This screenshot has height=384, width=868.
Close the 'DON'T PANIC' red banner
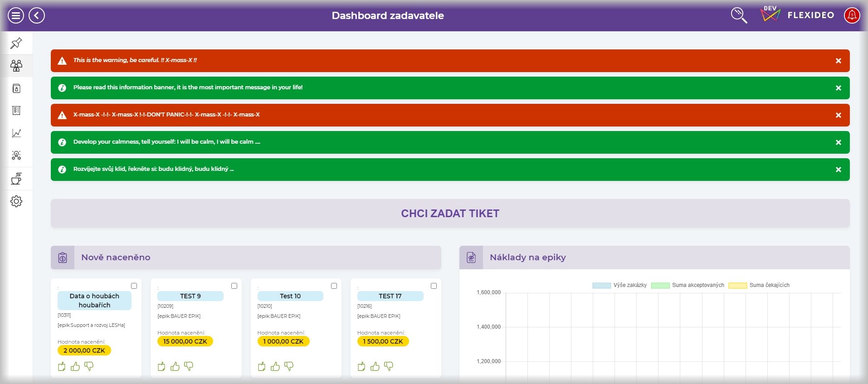point(838,115)
